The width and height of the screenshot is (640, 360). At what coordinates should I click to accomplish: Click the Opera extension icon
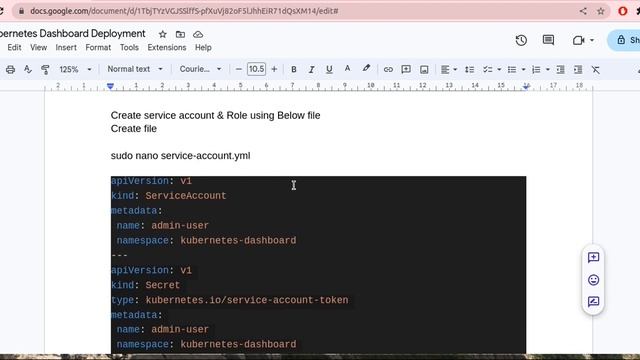click(x=622, y=11)
